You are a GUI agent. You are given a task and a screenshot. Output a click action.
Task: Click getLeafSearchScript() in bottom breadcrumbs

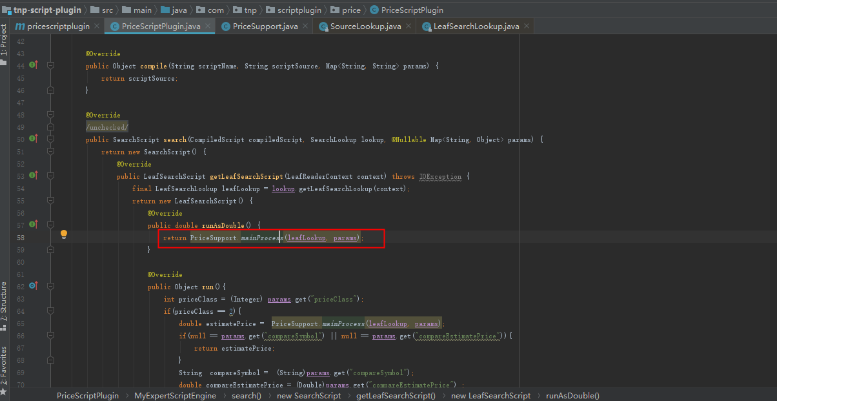(x=396, y=395)
